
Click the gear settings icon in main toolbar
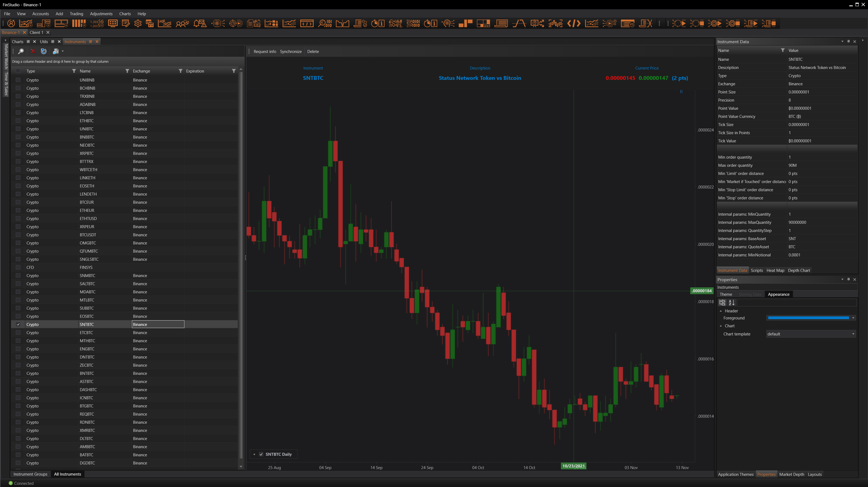click(138, 23)
